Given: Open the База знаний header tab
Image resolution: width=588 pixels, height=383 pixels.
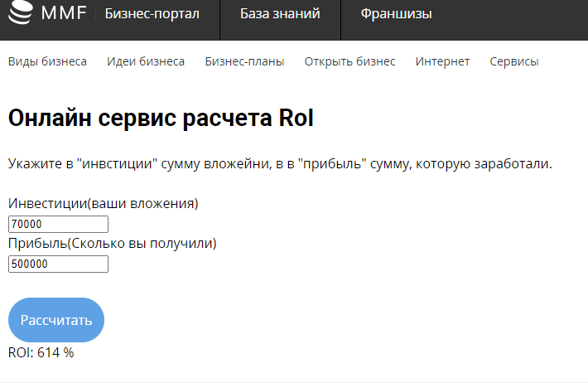Looking at the screenshot, I should point(280,13).
